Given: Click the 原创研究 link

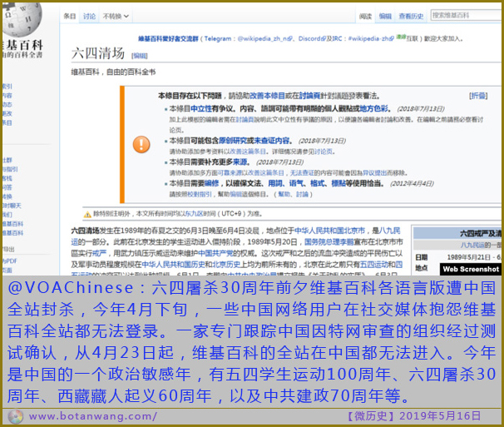Looking at the screenshot, I should pos(233,141).
